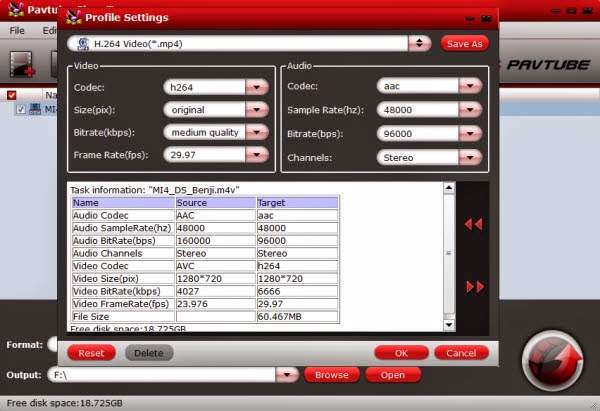The height and width of the screenshot is (411, 600).
Task: Click the red Convert start button
Action: click(553, 360)
